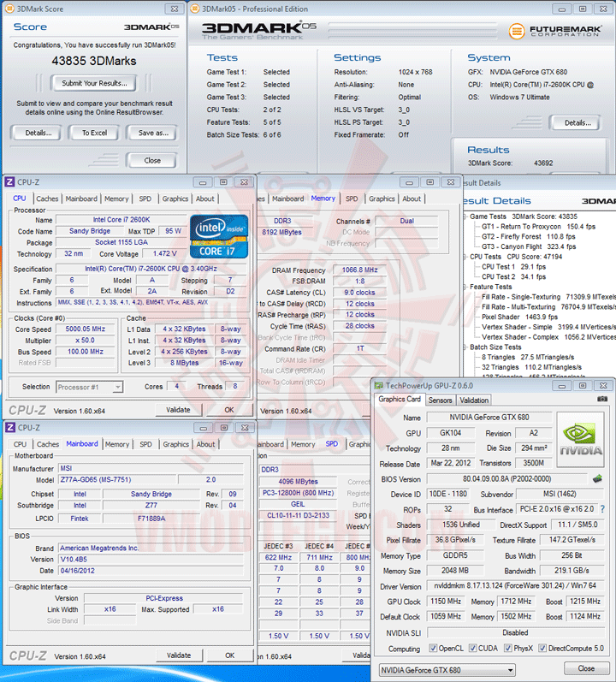The width and height of the screenshot is (616, 682).
Task: Collapse the CPU Tests tree node
Action: [x=465, y=257]
